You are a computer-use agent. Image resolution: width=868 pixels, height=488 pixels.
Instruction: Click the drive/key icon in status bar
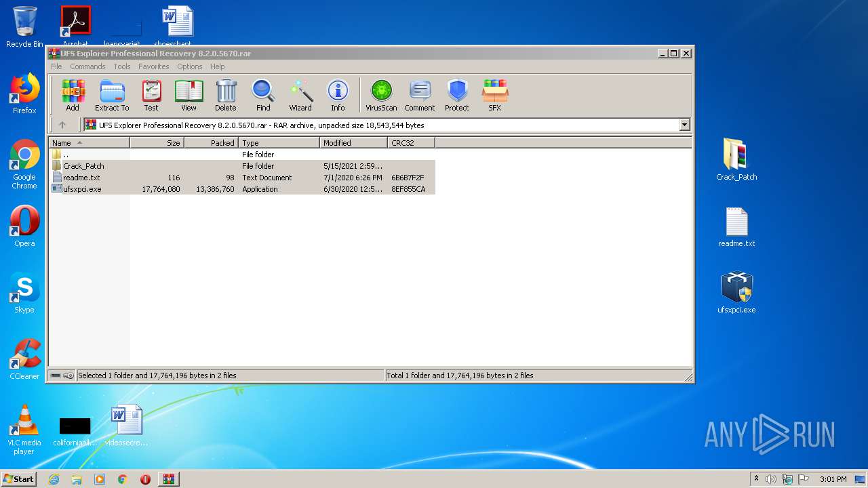62,375
